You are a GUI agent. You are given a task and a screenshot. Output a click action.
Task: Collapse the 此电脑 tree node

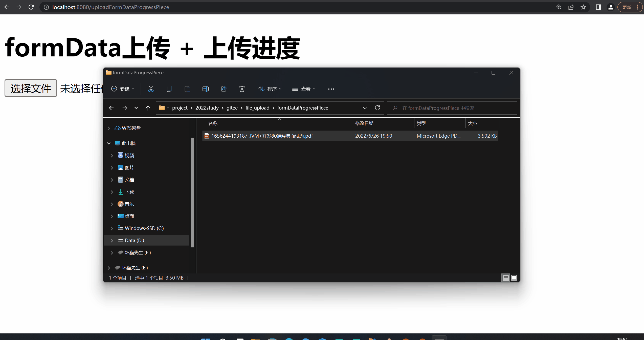109,143
